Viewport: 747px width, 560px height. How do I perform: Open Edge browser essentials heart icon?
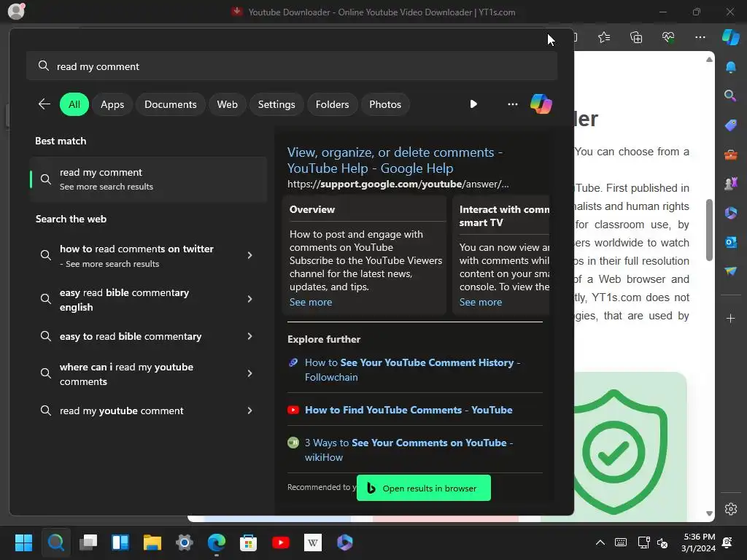(x=668, y=37)
